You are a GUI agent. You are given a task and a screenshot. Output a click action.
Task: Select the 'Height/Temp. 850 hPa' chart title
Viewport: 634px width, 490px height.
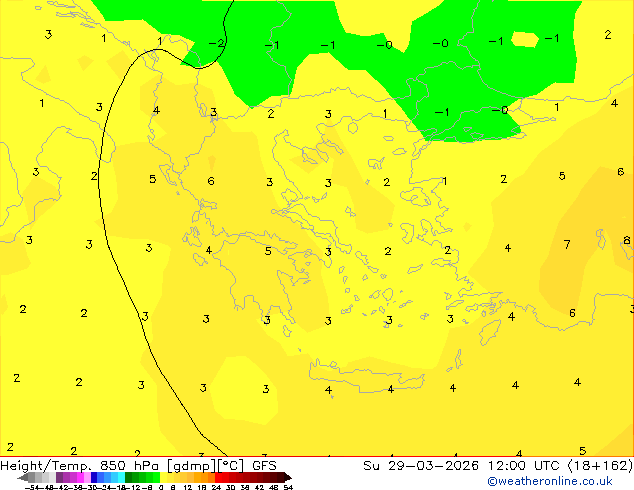pos(81,466)
